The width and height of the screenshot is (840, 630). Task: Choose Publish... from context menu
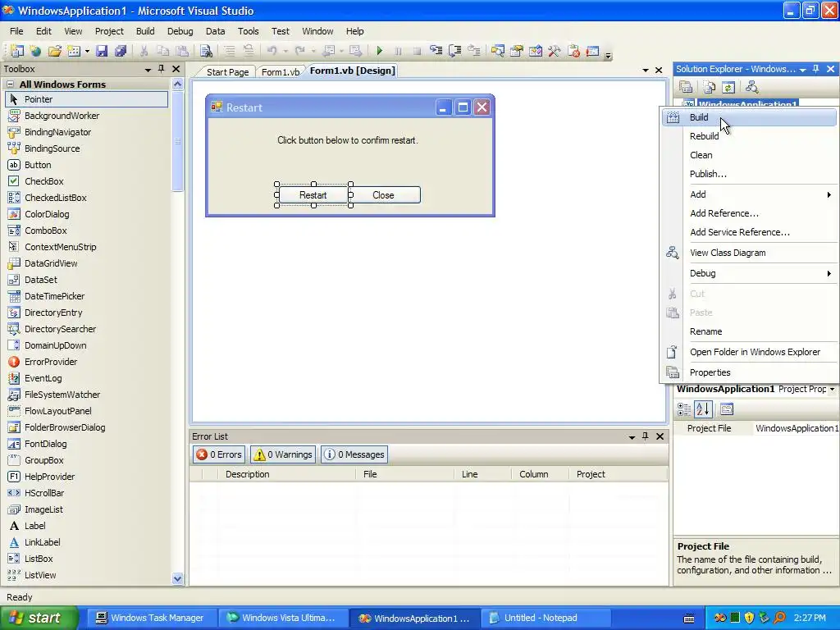coord(749,174)
